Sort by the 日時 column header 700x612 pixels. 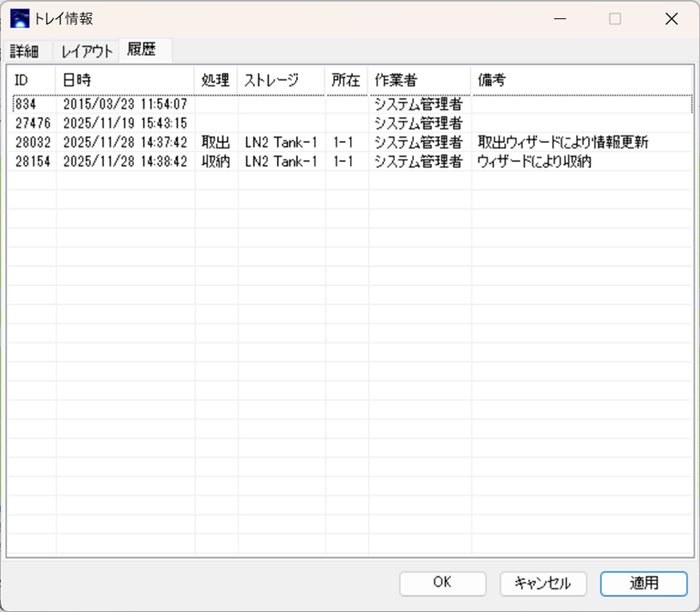pos(125,80)
